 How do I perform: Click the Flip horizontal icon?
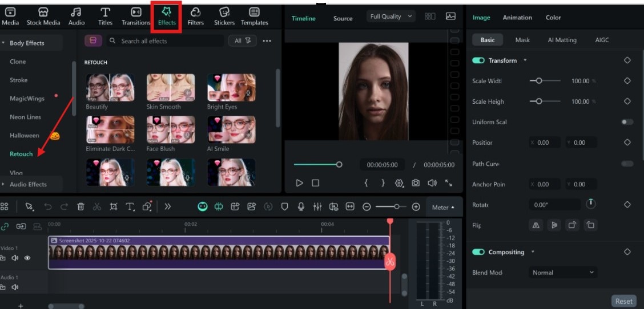pyautogui.click(x=536, y=225)
